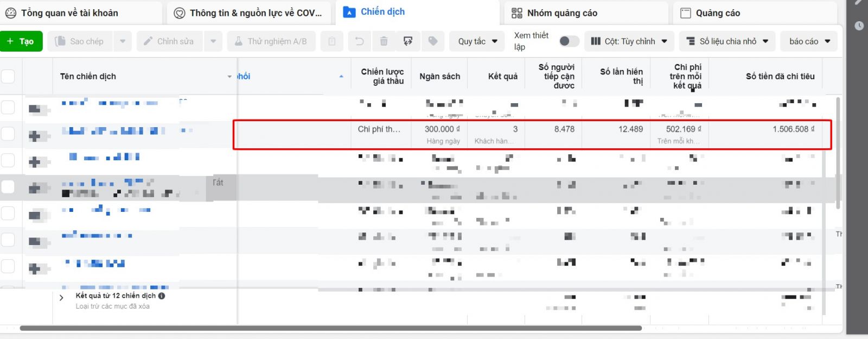
Task: Click the 300.000 đ budget cell
Action: point(442,129)
